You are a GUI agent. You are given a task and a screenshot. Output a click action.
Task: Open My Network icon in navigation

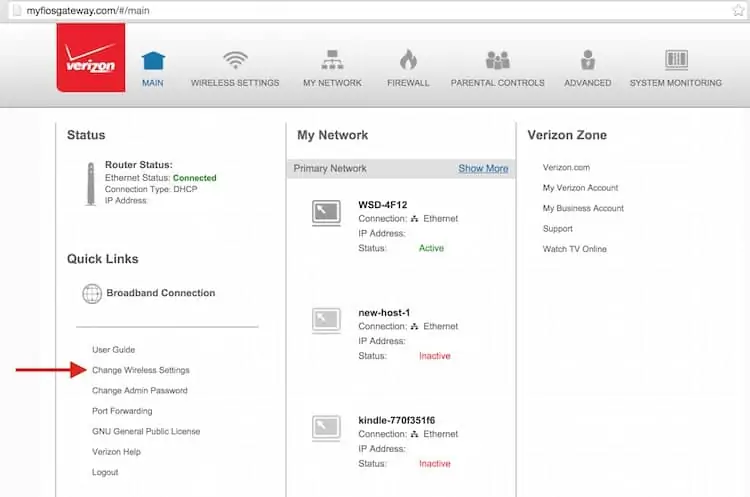332,60
